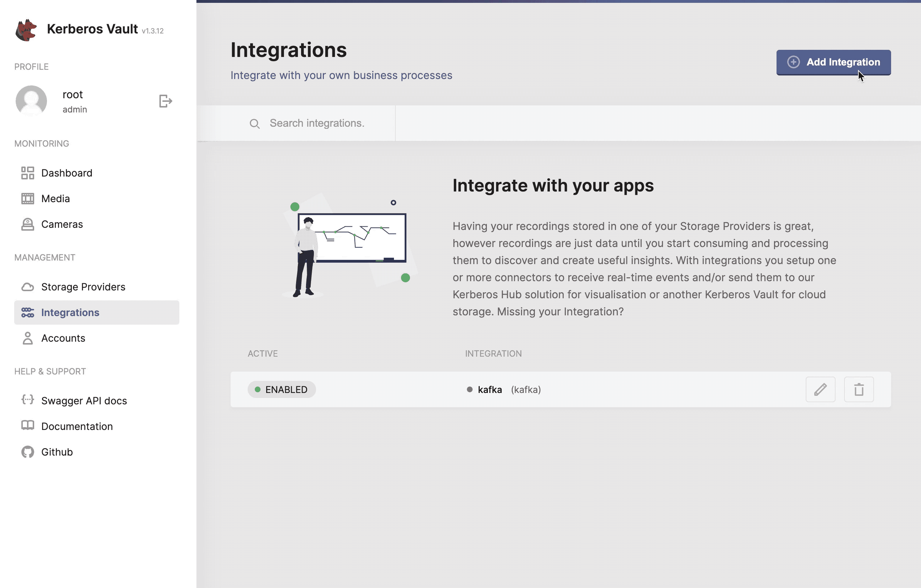
Task: Click the Cameras sidebar icon
Action: click(x=27, y=224)
